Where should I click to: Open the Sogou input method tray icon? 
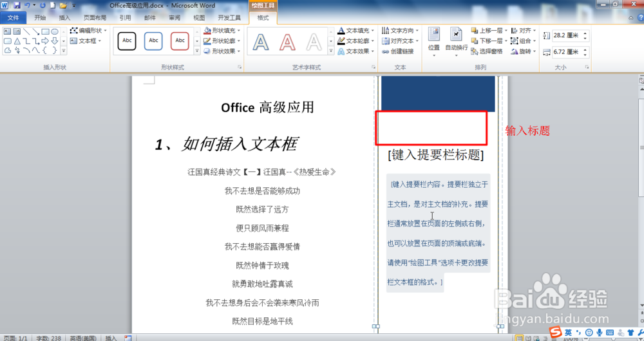[556, 332]
